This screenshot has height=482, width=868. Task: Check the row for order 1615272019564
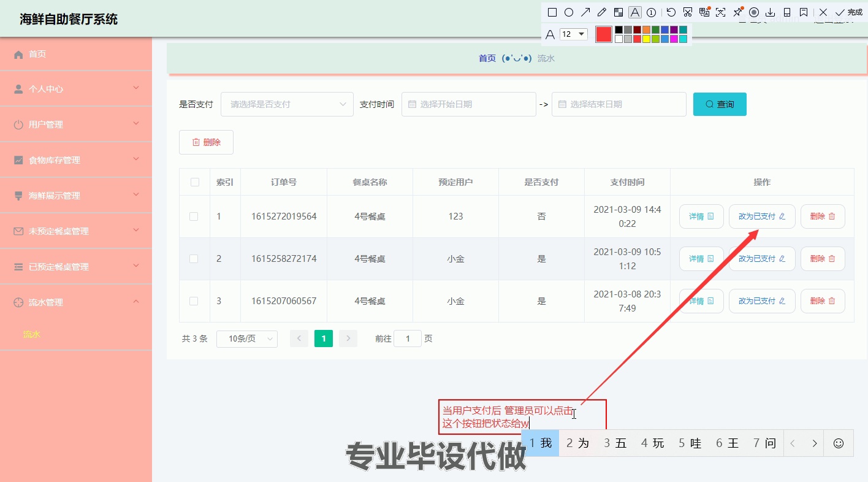coord(194,216)
